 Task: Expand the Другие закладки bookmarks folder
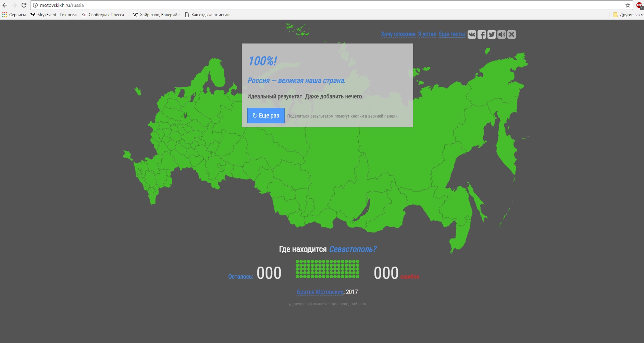(x=628, y=15)
